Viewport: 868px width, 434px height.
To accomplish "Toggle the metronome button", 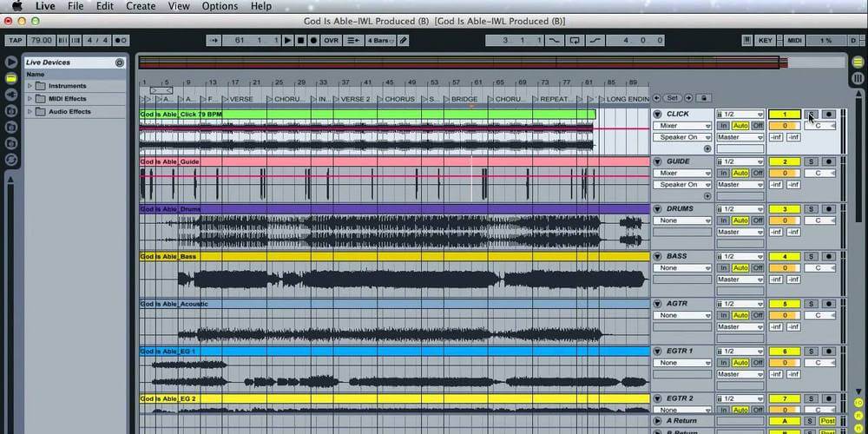I will (x=121, y=41).
